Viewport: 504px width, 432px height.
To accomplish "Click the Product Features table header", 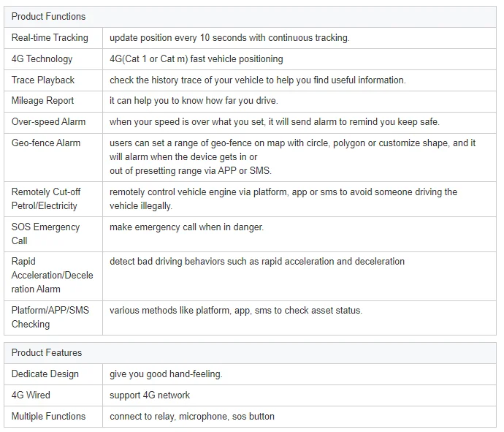I will click(47, 352).
